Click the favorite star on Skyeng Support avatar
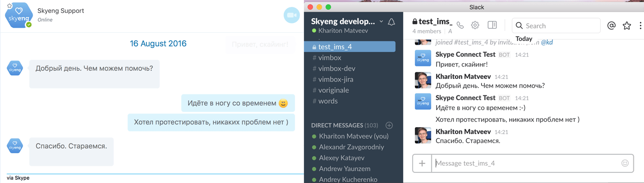 click(9, 6)
